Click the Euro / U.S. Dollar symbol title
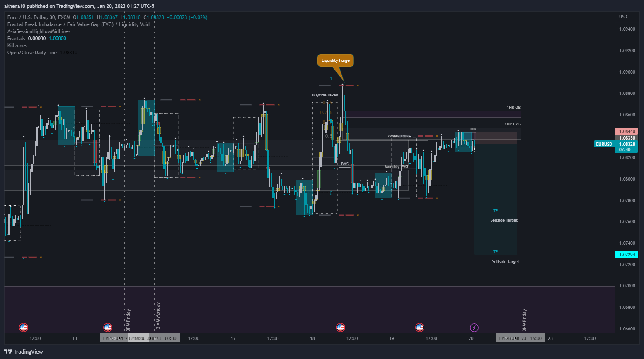 [39, 17]
